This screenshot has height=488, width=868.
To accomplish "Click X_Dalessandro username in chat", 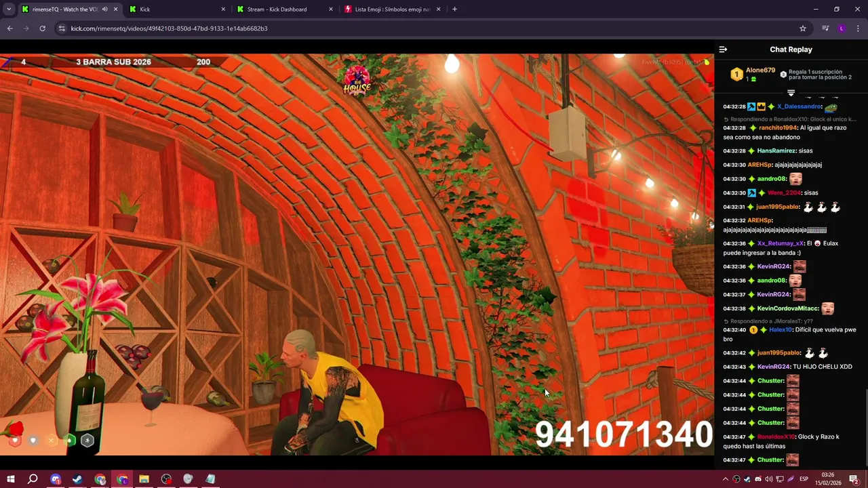I will (800, 106).
